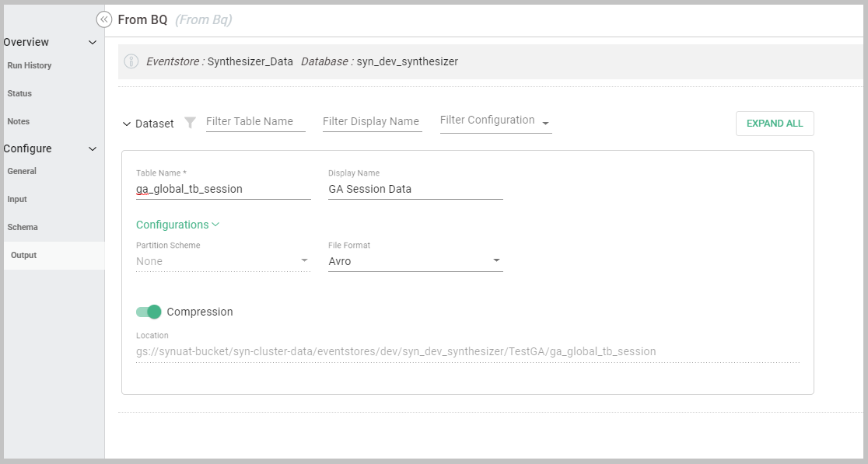This screenshot has width=868, height=464.
Task: Switch to Input configuration
Action: point(17,200)
